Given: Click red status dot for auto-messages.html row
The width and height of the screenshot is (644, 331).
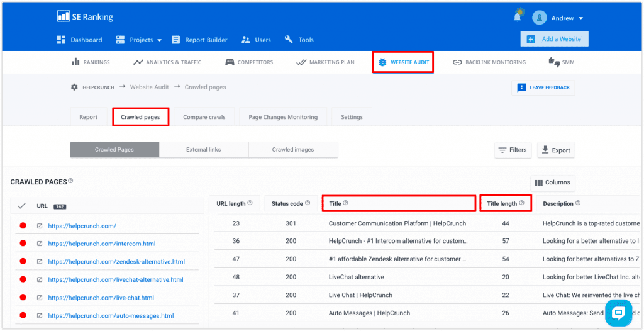Looking at the screenshot, I should tap(23, 315).
